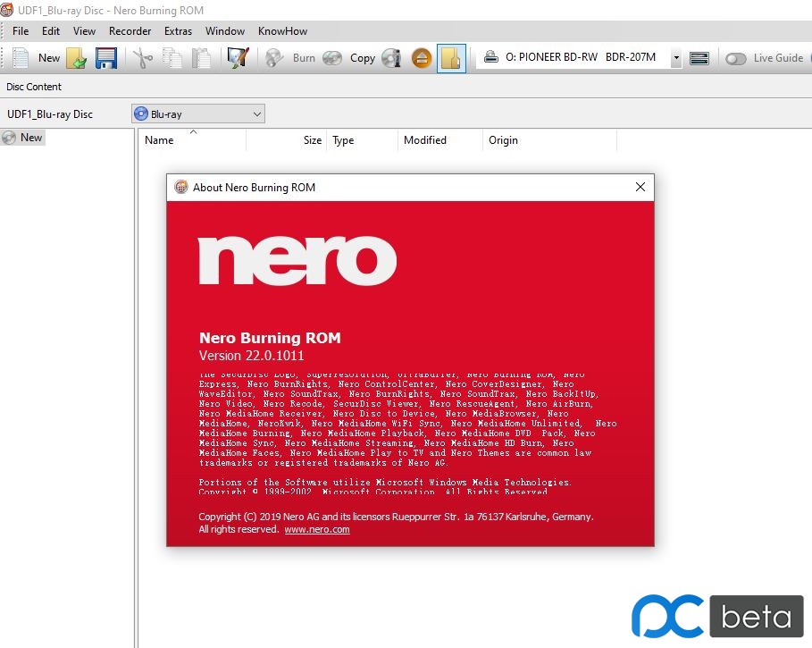Open the Extras menu

pos(178,31)
